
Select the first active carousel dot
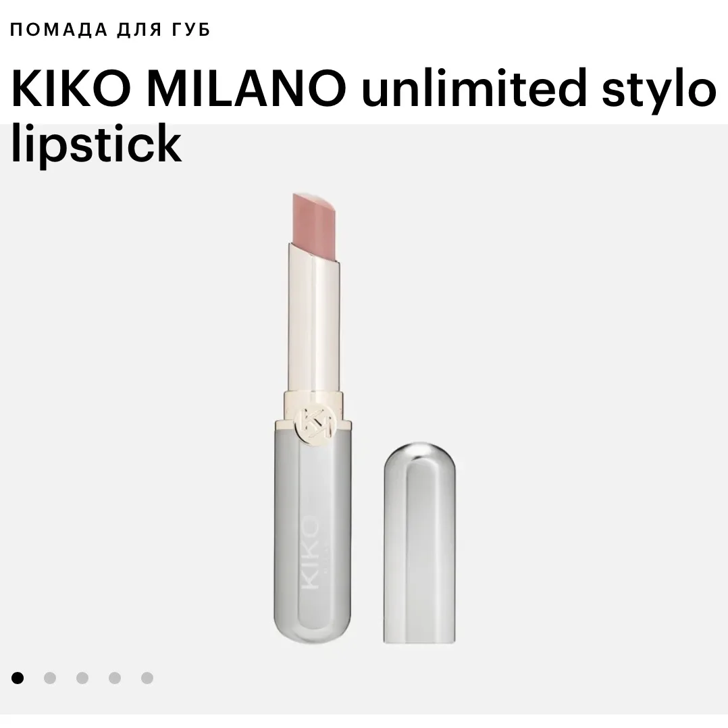point(17,678)
